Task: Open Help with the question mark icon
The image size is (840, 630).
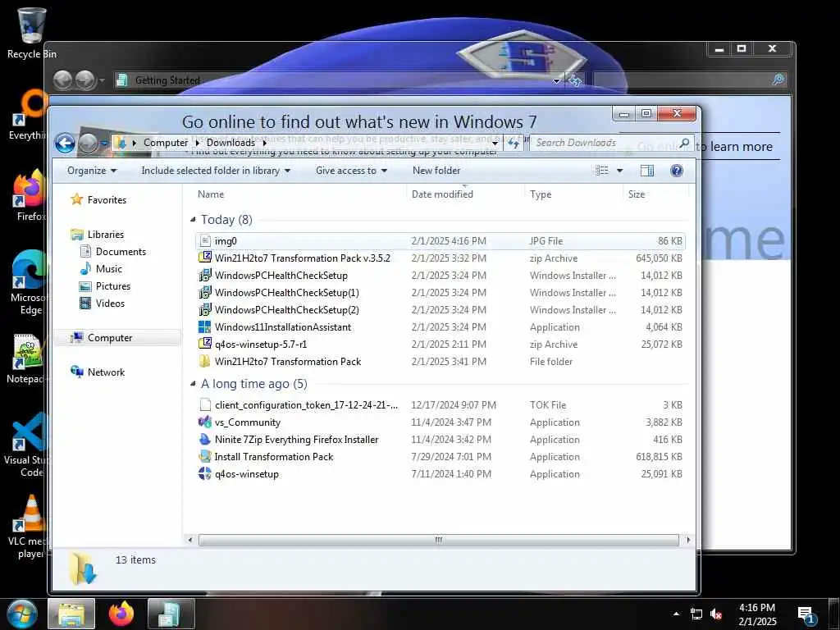Action: pos(677,171)
